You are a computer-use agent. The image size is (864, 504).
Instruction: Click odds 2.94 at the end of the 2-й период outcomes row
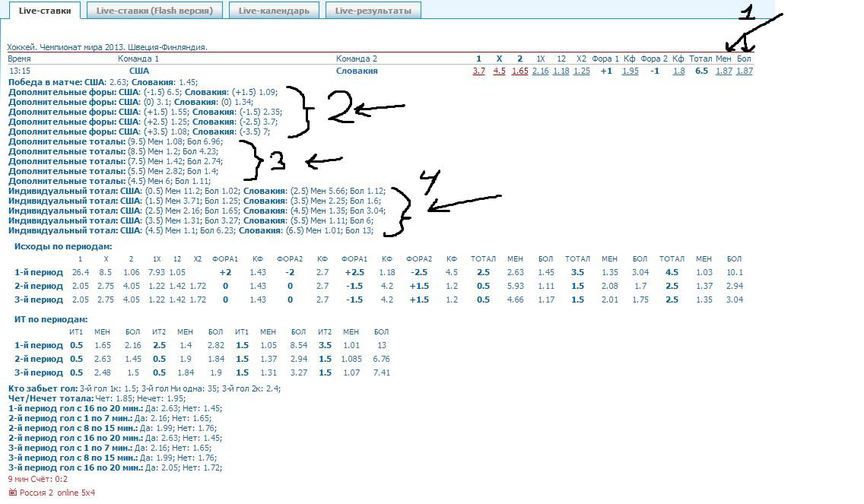click(735, 286)
